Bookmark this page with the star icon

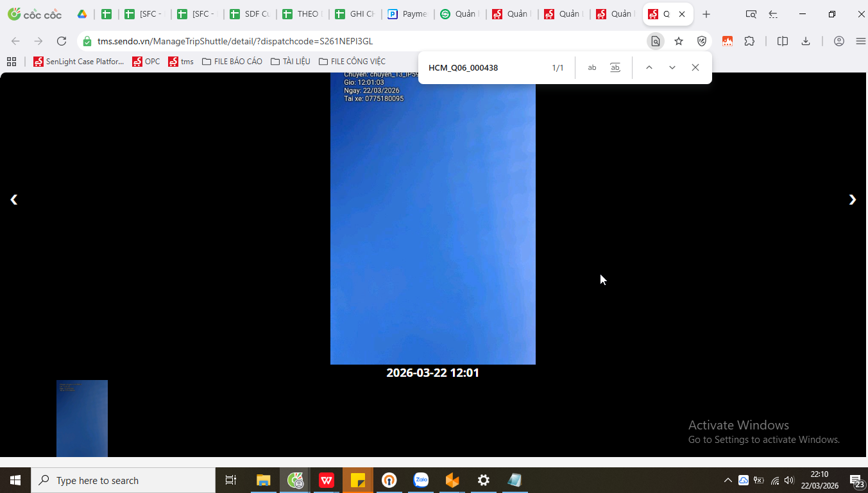point(679,41)
